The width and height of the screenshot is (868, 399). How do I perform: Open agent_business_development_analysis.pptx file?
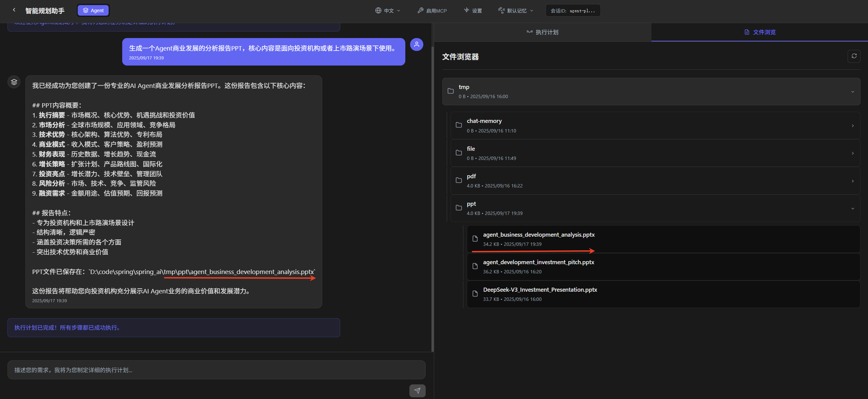538,235
